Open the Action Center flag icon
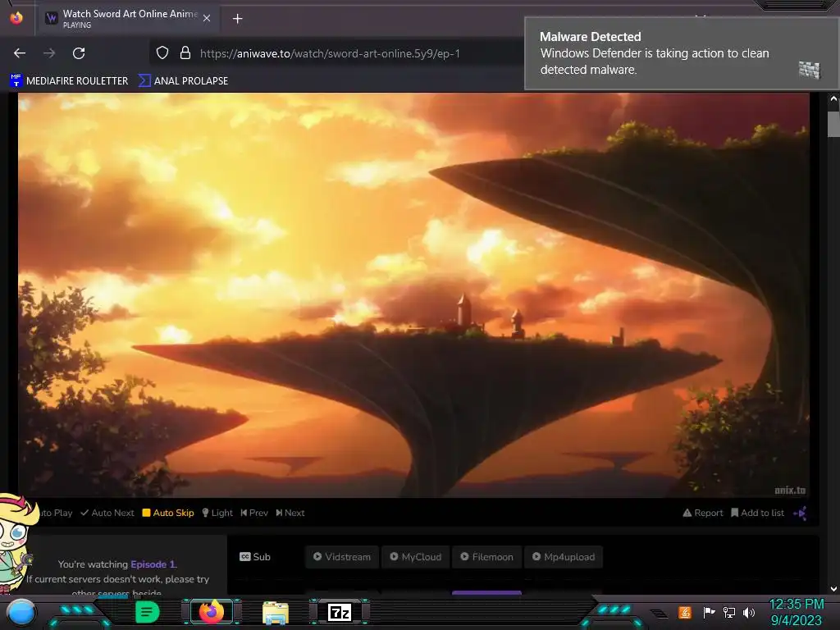 click(709, 612)
